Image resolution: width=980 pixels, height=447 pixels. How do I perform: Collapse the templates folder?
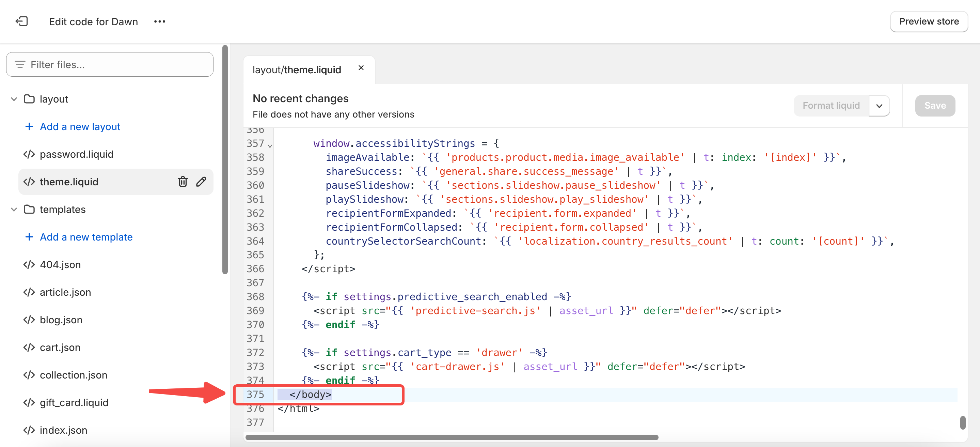click(14, 210)
